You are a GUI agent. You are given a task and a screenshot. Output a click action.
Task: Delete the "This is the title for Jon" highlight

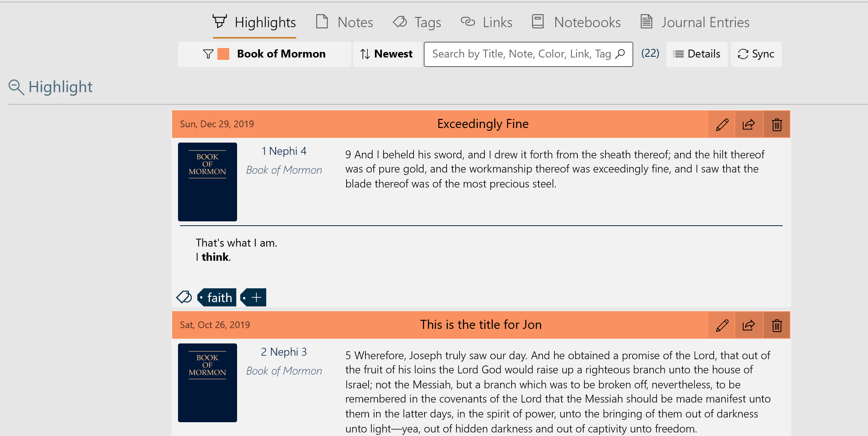point(776,325)
